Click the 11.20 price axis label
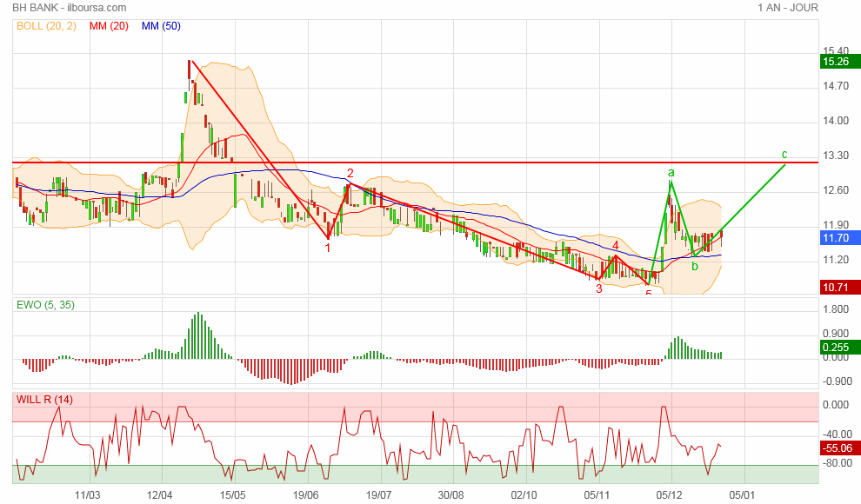This screenshot has height=504, width=861. point(836,260)
